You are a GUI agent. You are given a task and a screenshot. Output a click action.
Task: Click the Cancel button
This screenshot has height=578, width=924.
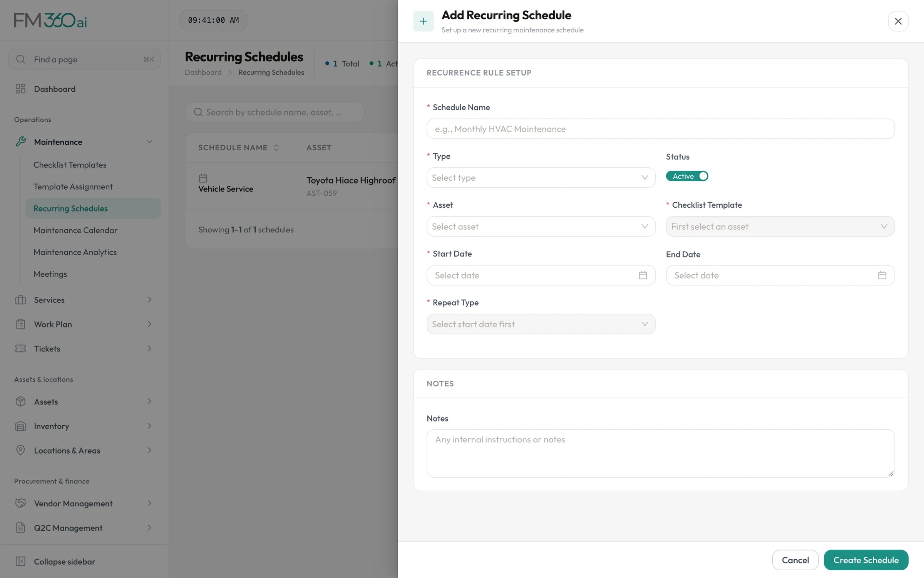(x=795, y=560)
